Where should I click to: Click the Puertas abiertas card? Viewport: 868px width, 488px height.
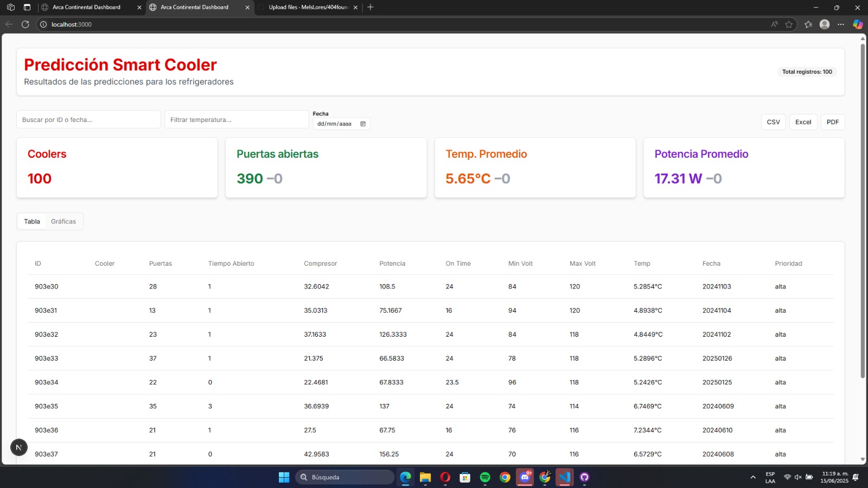326,168
